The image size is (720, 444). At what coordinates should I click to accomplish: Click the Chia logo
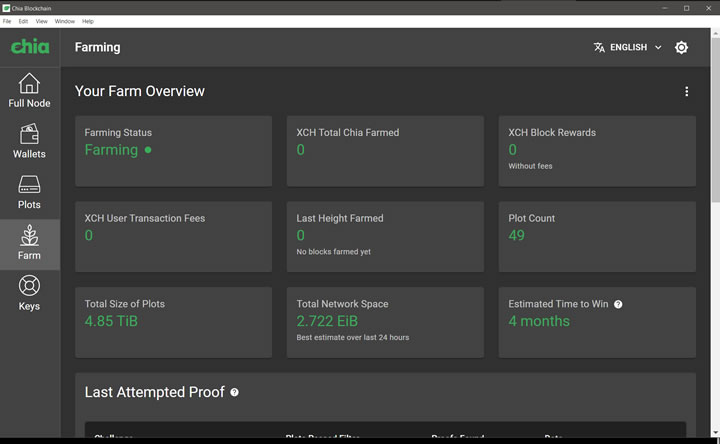(x=30, y=47)
